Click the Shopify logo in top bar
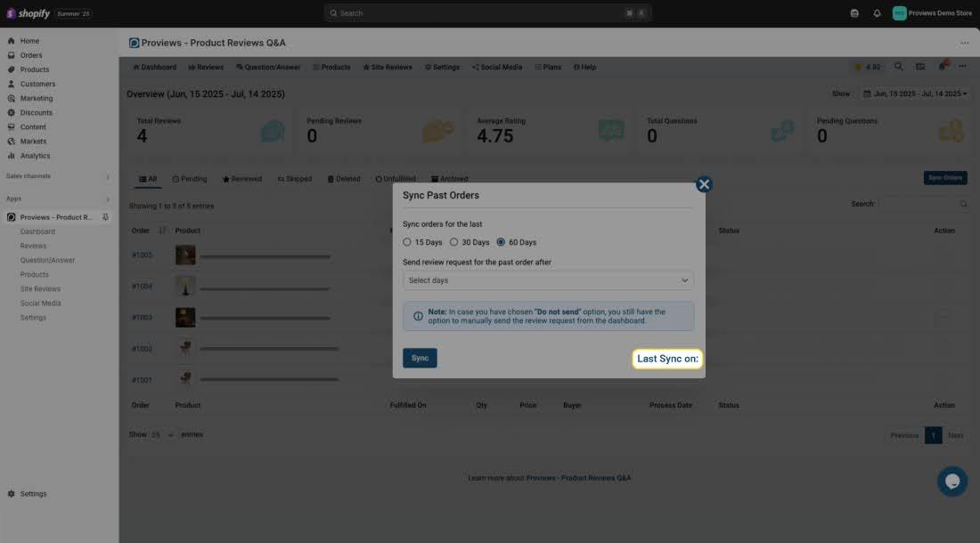 tap(29, 13)
